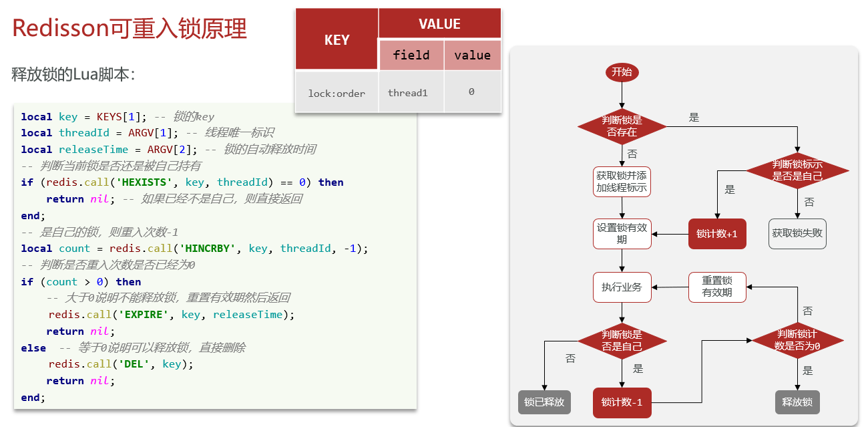Click the gray '锁已释放' end node
This screenshot has height=427, width=868.
(544, 402)
